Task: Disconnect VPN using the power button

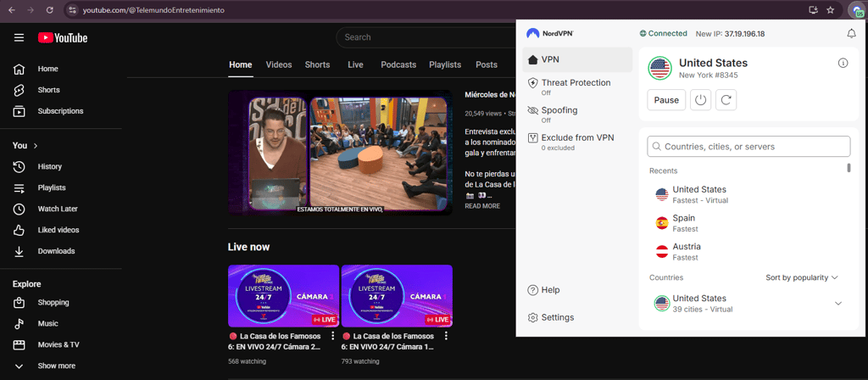Action: [701, 100]
